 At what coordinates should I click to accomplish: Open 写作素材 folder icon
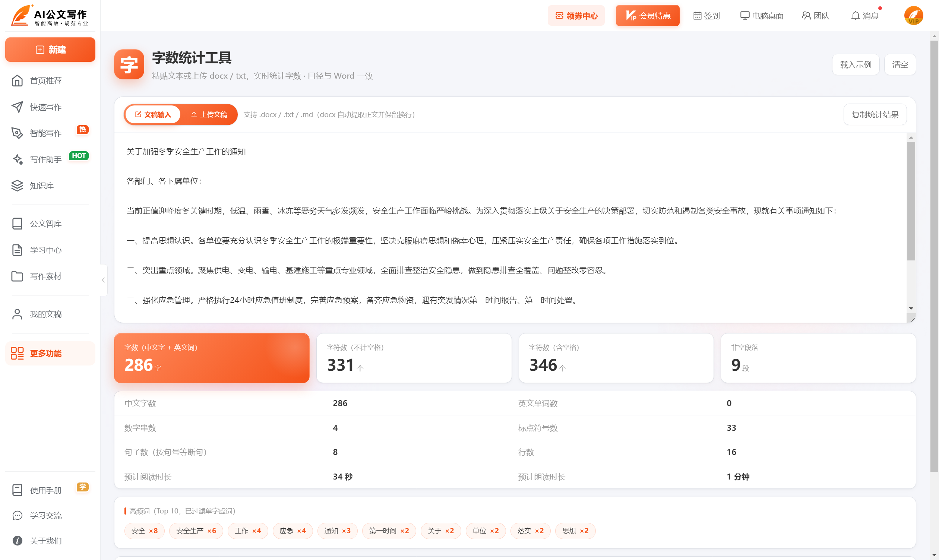point(18,276)
